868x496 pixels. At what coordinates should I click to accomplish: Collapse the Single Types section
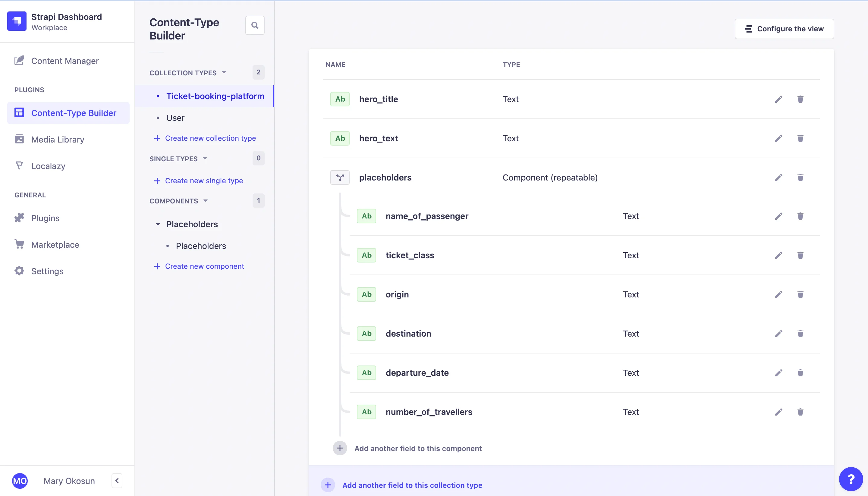(x=205, y=159)
